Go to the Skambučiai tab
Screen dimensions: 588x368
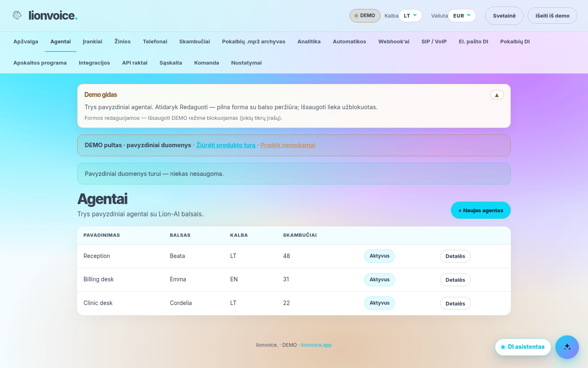point(195,41)
